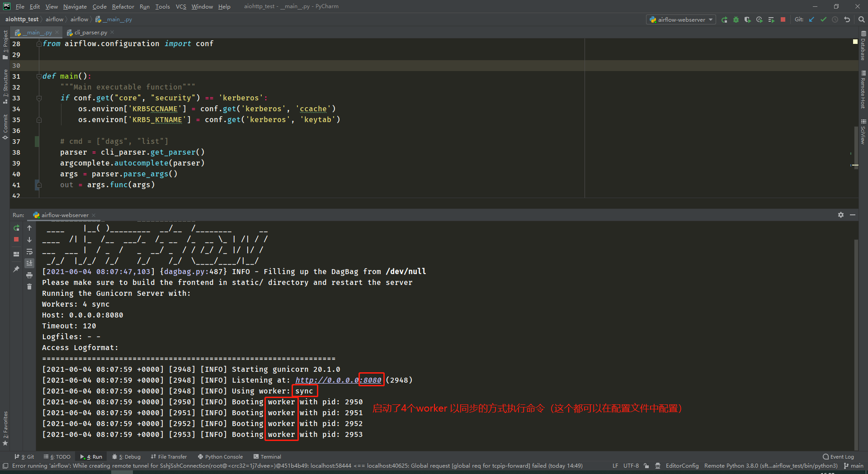Viewport: 868px width, 474px height.
Task: Print the console output
Action: click(29, 275)
